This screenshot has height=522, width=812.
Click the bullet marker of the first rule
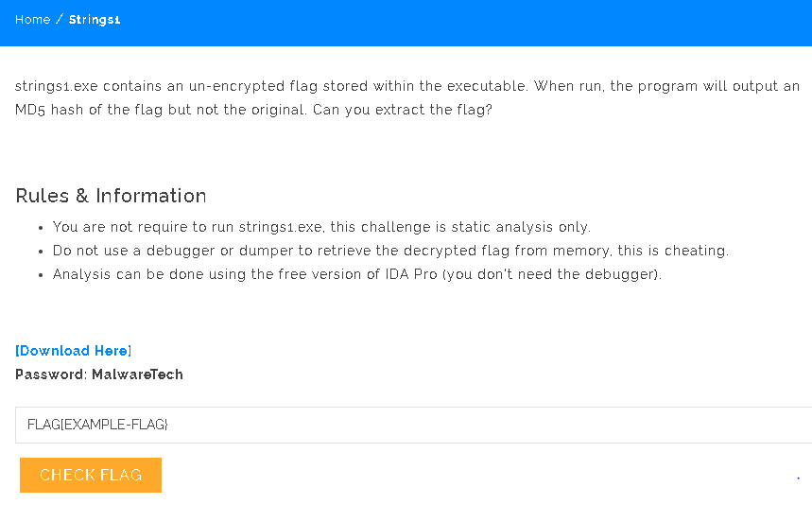pos(42,228)
